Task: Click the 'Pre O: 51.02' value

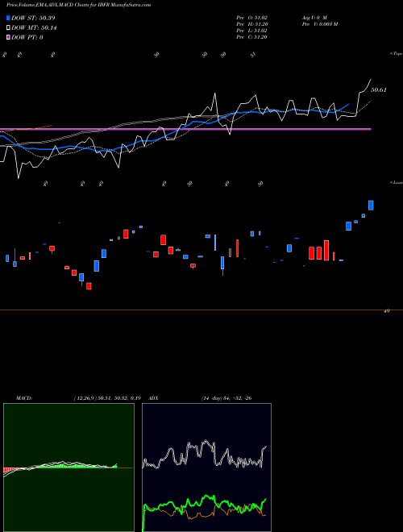Action: click(x=252, y=18)
